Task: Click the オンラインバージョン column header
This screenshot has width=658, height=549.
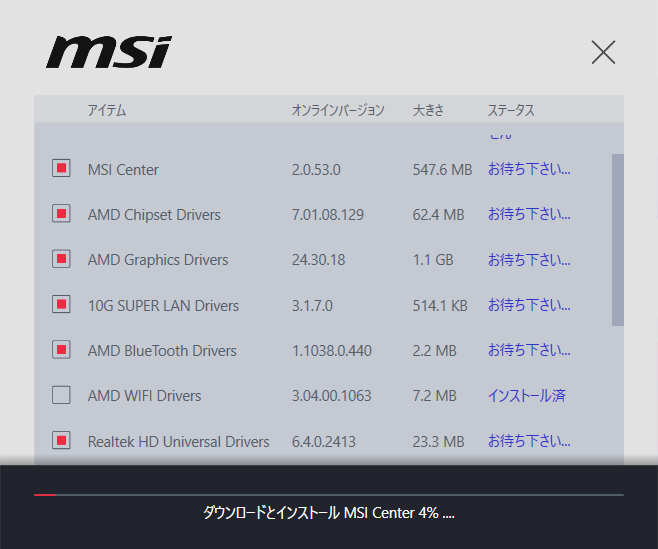Action: pos(338,110)
